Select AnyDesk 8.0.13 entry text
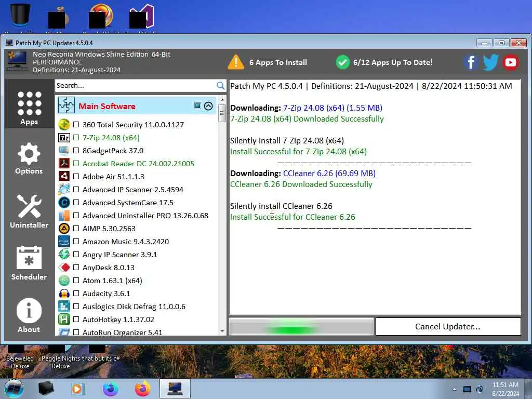Viewport: 532px width, 399px height. pos(108,268)
